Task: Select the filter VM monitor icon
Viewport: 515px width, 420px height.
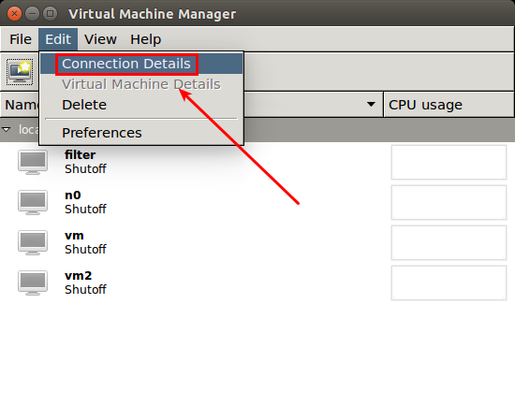Action: 33,162
